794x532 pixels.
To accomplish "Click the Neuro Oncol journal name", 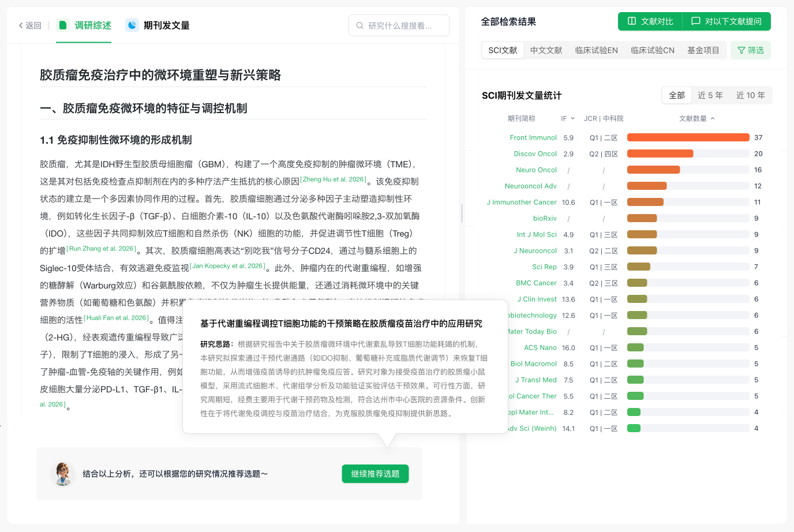I will [x=536, y=170].
